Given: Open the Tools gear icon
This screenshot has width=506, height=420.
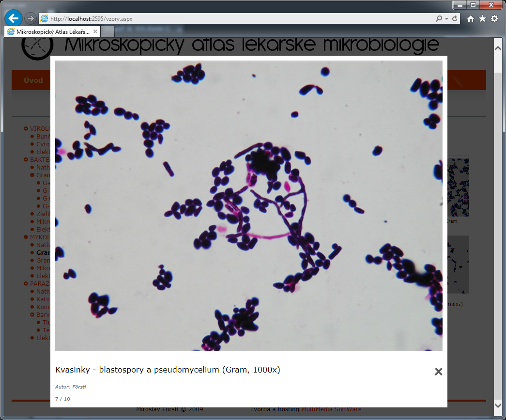Looking at the screenshot, I should pos(494,18).
